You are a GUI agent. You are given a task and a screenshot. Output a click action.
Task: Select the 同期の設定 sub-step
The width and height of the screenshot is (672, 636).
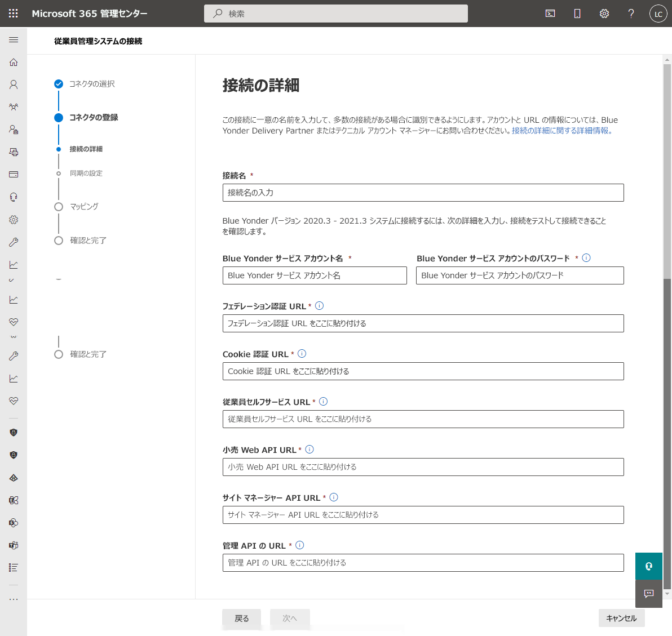tap(80, 174)
